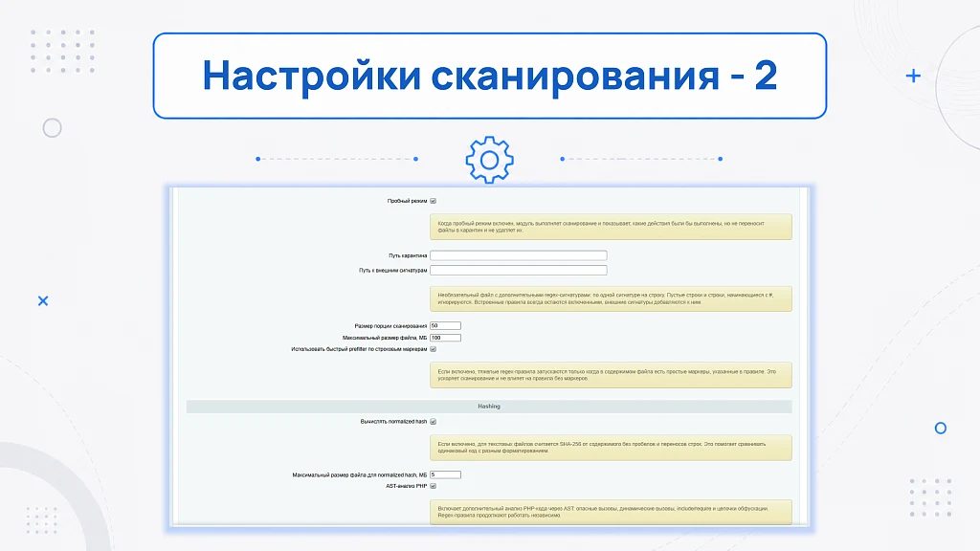The width and height of the screenshot is (980, 551).
Task: Click the note starting 'Включает дополнительный анализ PHP-кода'
Action: 611,512
